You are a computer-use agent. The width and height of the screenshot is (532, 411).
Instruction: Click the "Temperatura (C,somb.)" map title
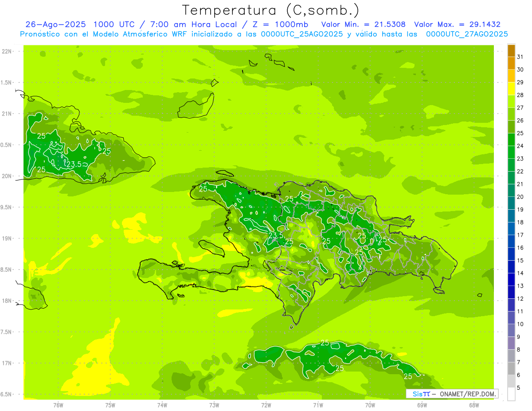(x=270, y=10)
